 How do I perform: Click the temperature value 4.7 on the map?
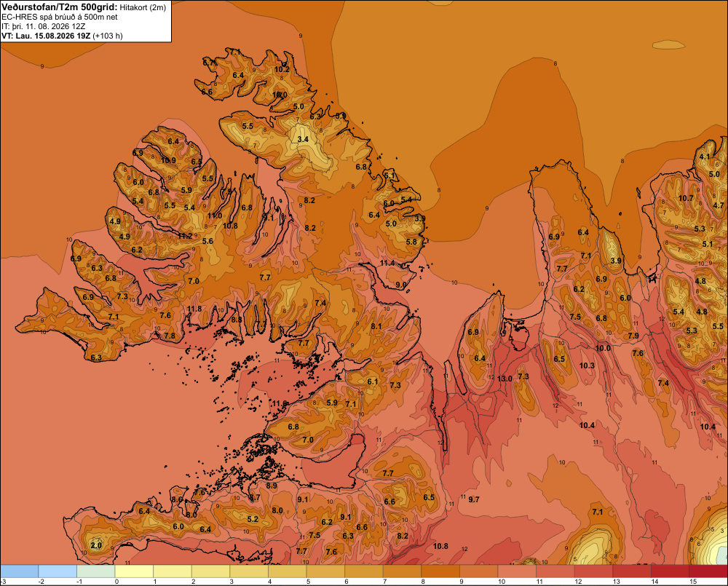pos(719,205)
